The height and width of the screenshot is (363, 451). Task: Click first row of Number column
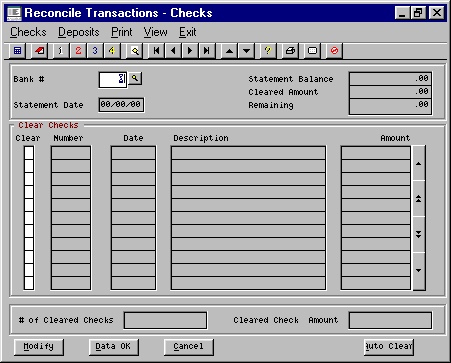click(x=71, y=153)
